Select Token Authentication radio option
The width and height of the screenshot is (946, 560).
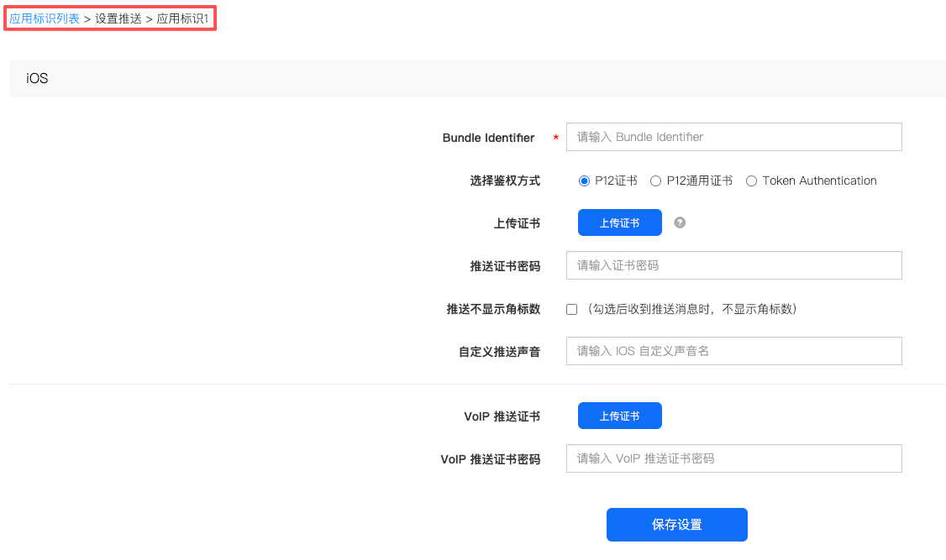point(751,181)
